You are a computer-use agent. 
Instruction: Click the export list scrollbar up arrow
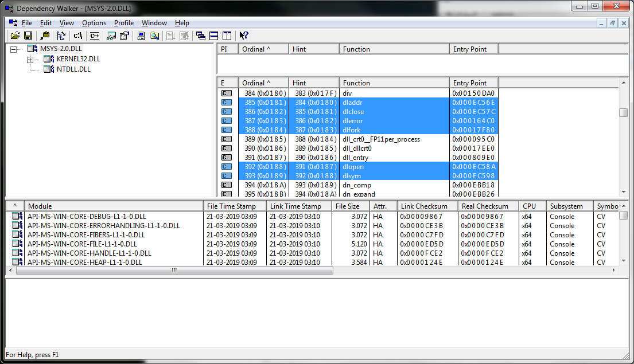[624, 83]
